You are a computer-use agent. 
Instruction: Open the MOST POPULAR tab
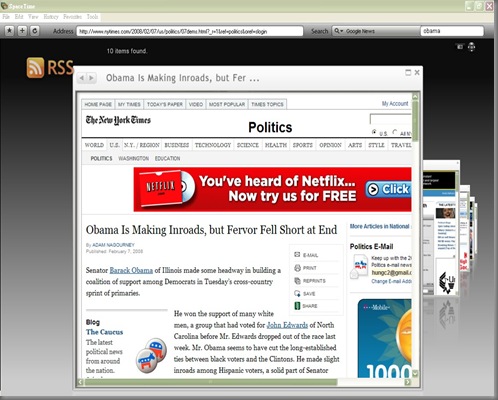pyautogui.click(x=227, y=104)
